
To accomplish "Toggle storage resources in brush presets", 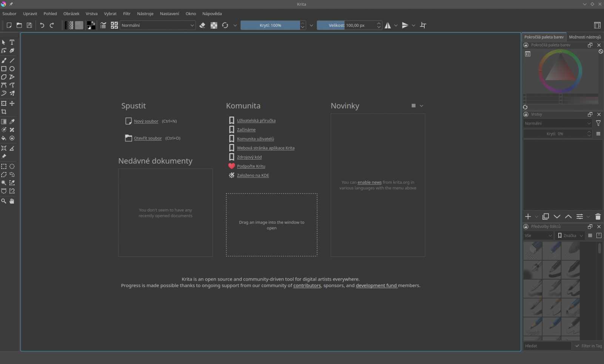I will coord(599,235).
